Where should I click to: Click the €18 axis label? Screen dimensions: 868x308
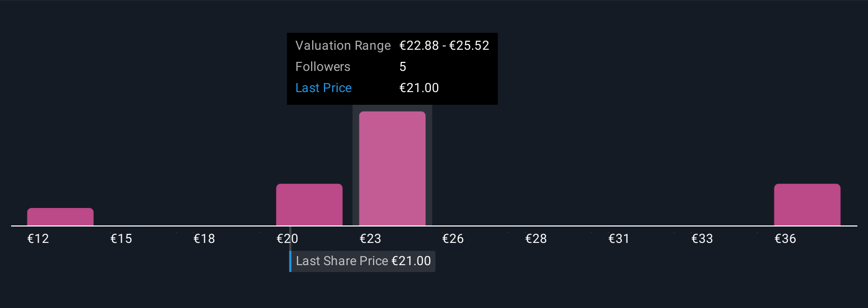(x=204, y=239)
